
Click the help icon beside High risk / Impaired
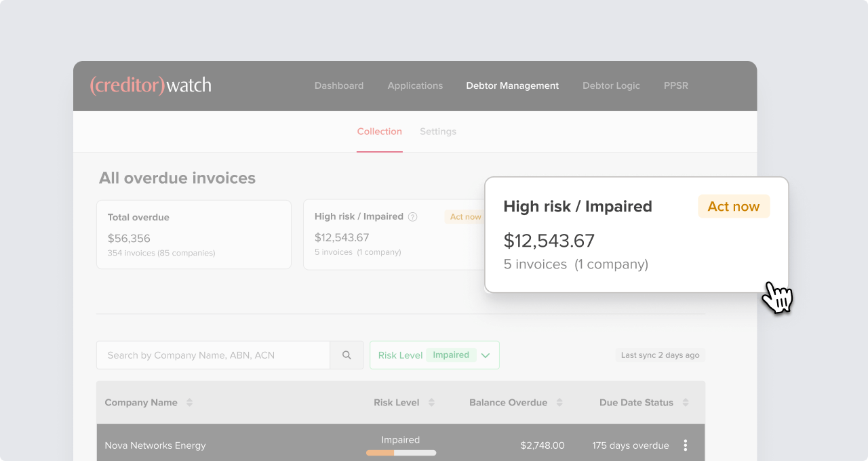[412, 217]
